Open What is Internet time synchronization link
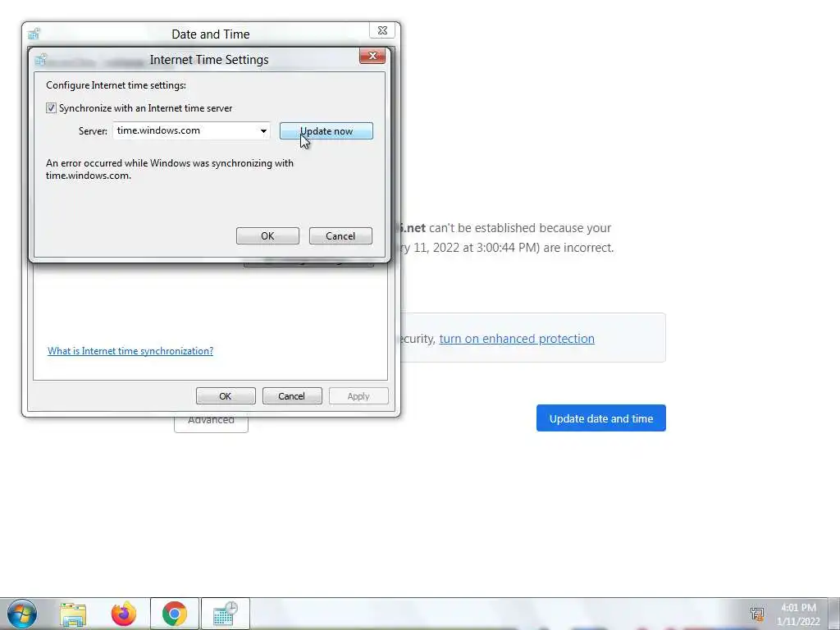Viewport: 840px width, 630px height. tap(130, 351)
